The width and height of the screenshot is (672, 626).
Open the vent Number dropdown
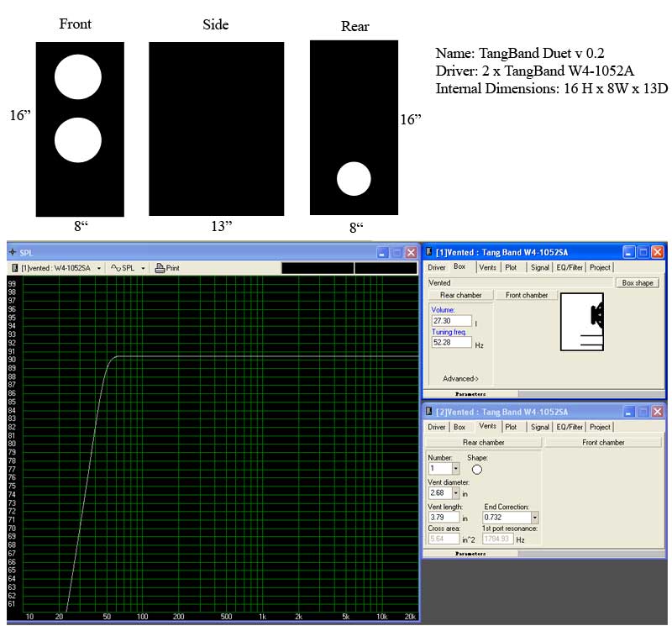point(455,469)
